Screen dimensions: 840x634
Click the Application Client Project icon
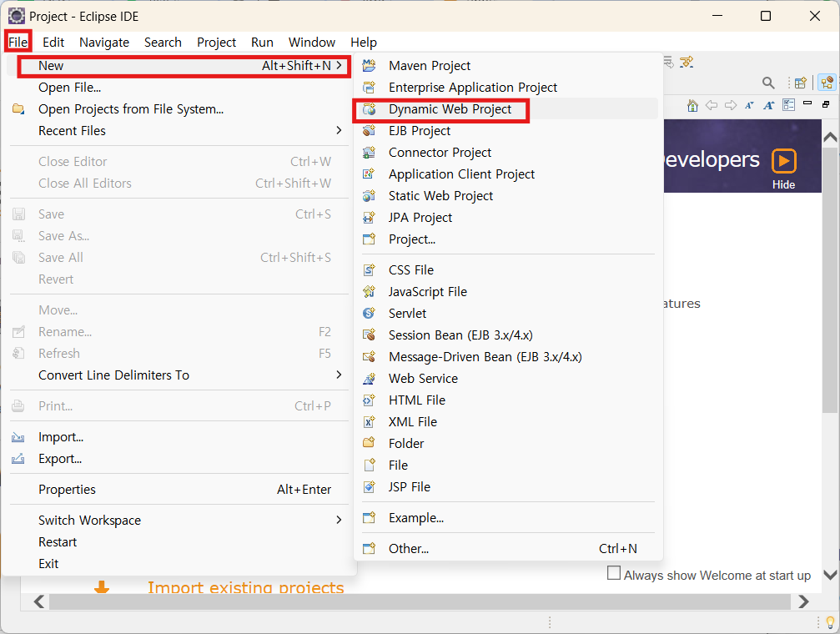click(x=369, y=174)
